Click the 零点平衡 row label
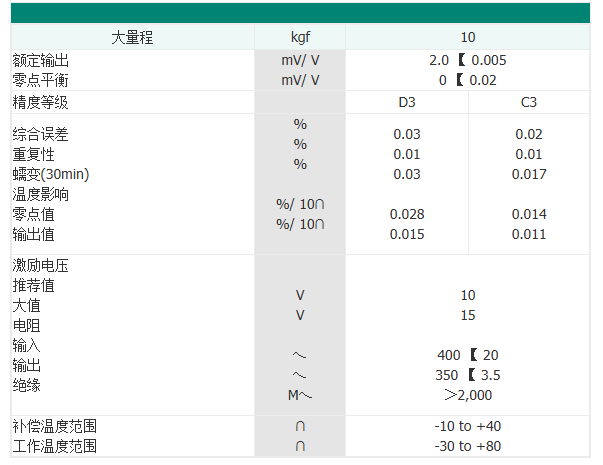Image resolution: width=603 pixels, height=465 pixels. click(40, 80)
